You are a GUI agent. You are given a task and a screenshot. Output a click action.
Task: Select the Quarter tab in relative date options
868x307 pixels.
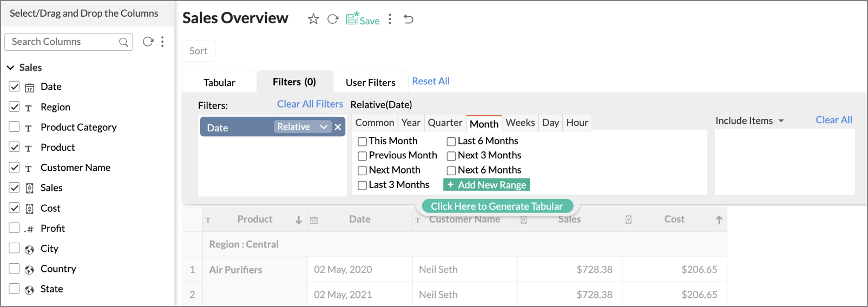[x=445, y=123]
